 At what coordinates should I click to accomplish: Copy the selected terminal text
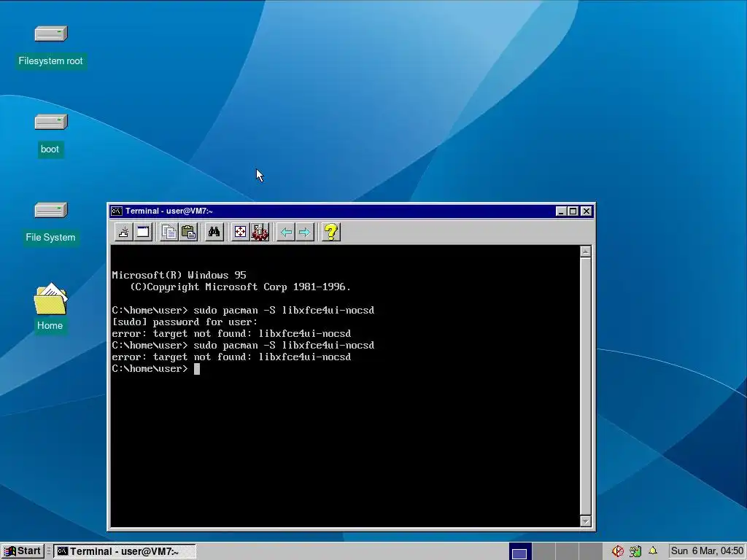pos(169,233)
